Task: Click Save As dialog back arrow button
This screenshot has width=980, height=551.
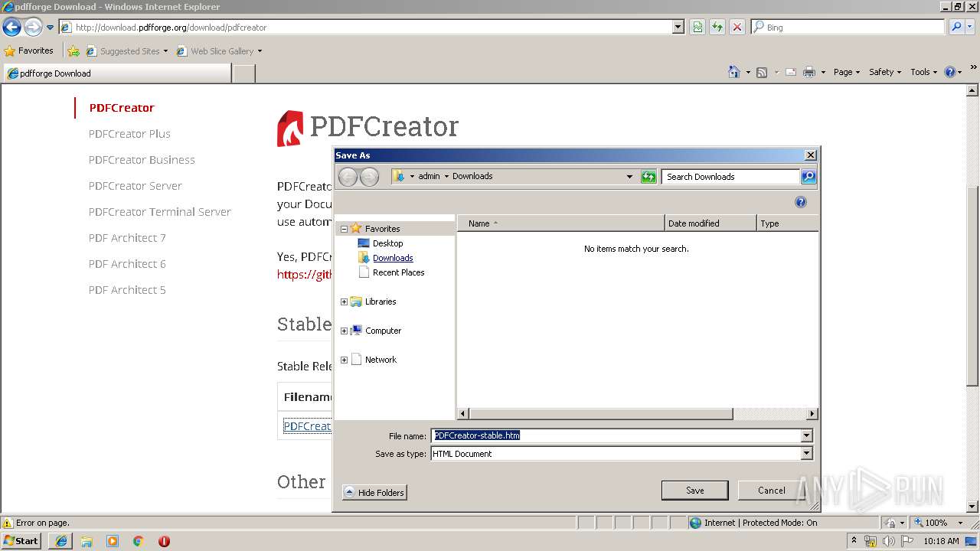Action: (x=348, y=177)
